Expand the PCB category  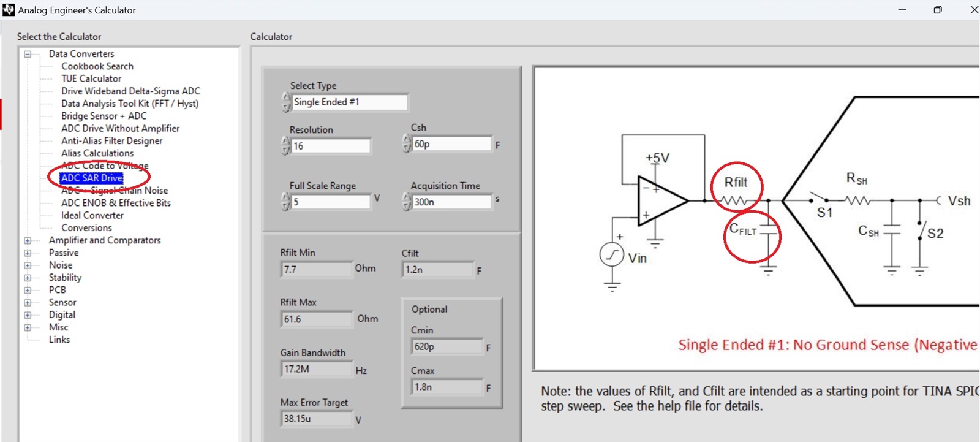tap(28, 290)
